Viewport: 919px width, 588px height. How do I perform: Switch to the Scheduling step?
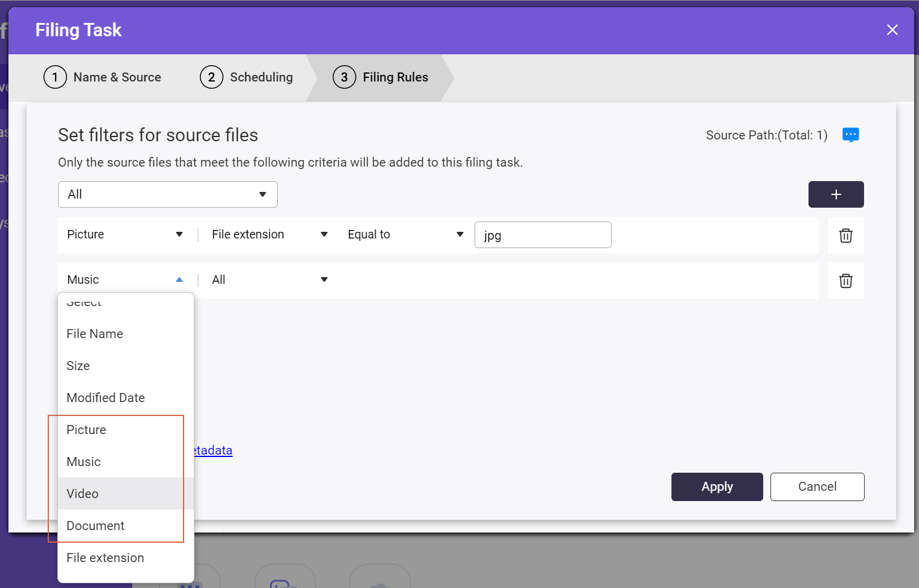247,77
